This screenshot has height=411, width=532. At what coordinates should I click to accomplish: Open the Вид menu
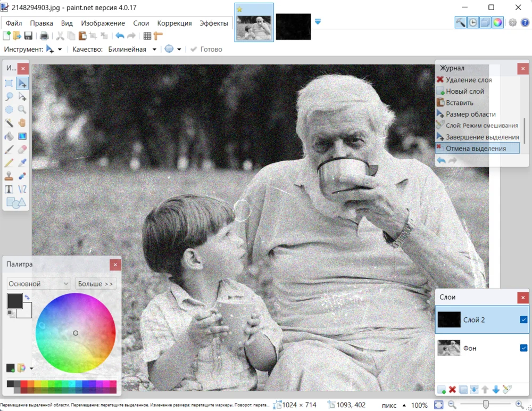(x=67, y=23)
